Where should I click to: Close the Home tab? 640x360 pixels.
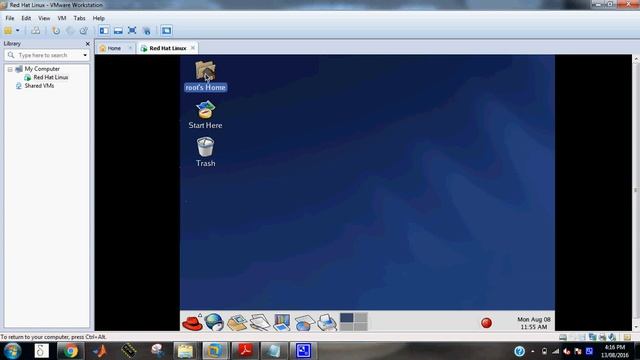point(130,48)
